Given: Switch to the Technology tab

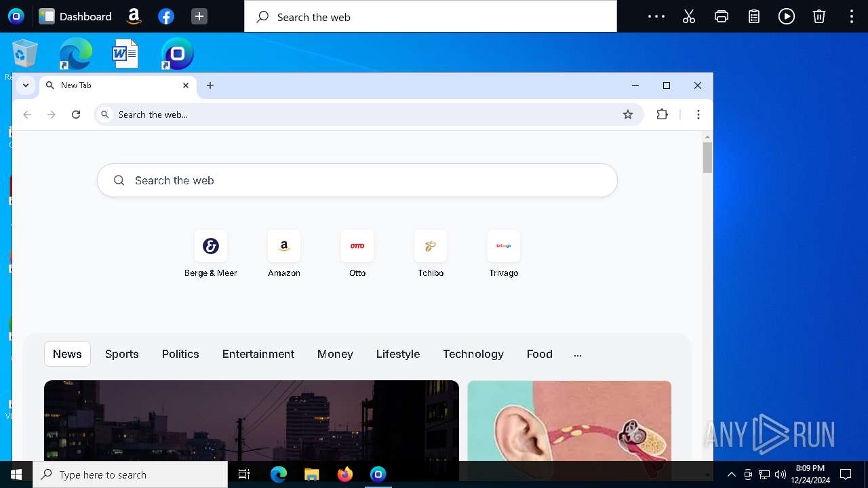Looking at the screenshot, I should pyautogui.click(x=473, y=354).
